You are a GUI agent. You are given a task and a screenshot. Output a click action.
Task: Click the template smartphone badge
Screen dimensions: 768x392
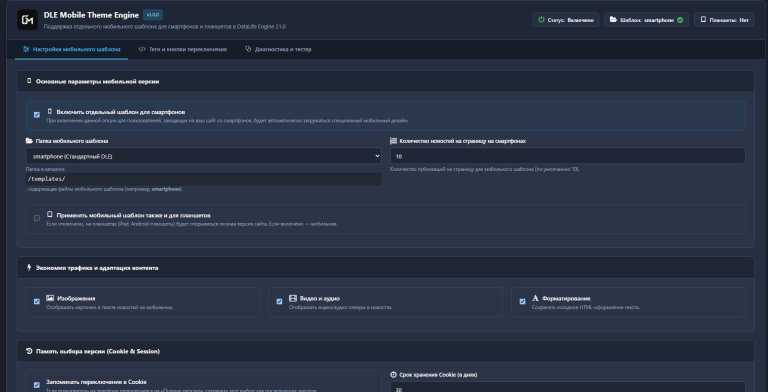click(647, 20)
